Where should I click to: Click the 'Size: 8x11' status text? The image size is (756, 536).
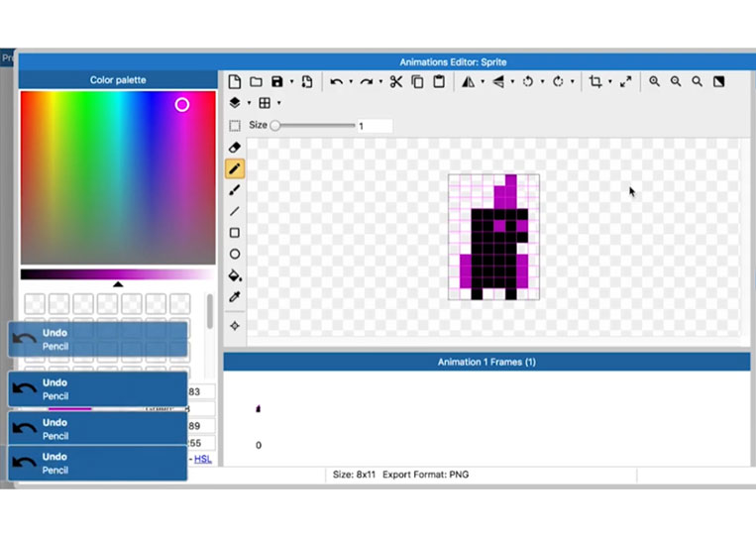[x=354, y=475]
